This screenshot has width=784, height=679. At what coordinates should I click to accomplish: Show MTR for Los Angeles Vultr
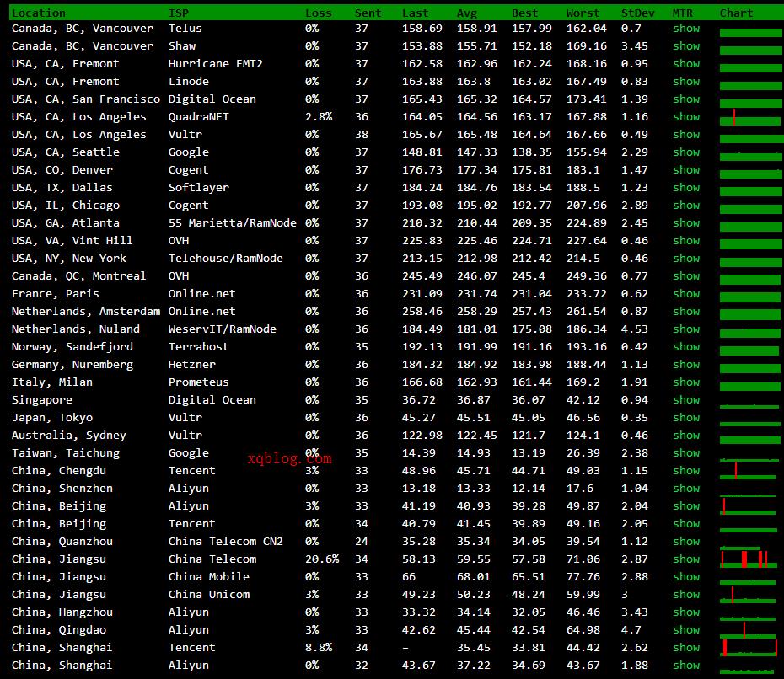pos(686,135)
